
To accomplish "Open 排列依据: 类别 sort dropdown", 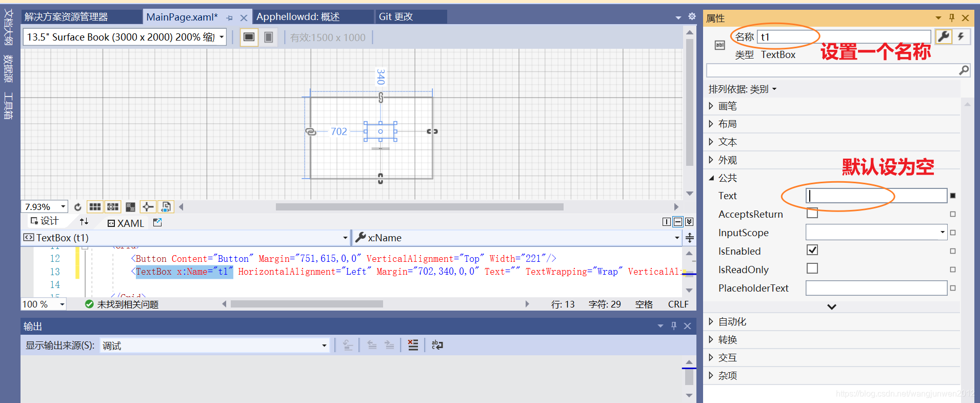I will tap(743, 89).
